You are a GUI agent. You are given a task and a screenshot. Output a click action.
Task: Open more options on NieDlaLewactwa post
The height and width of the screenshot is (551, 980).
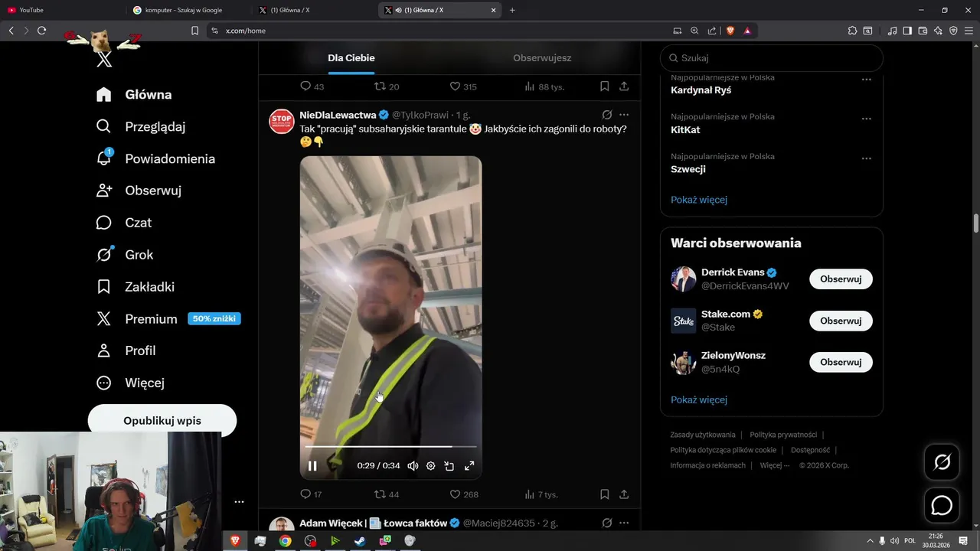pyautogui.click(x=624, y=115)
